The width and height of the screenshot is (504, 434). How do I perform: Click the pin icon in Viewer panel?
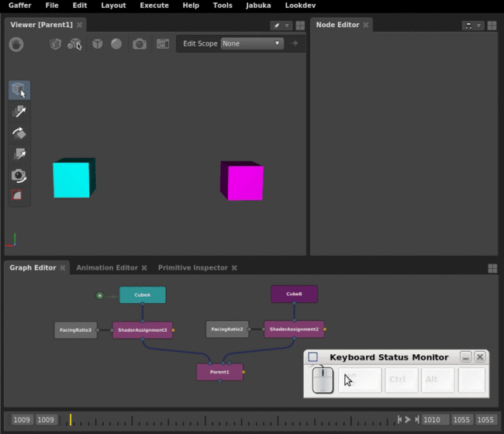pyautogui.click(x=277, y=26)
